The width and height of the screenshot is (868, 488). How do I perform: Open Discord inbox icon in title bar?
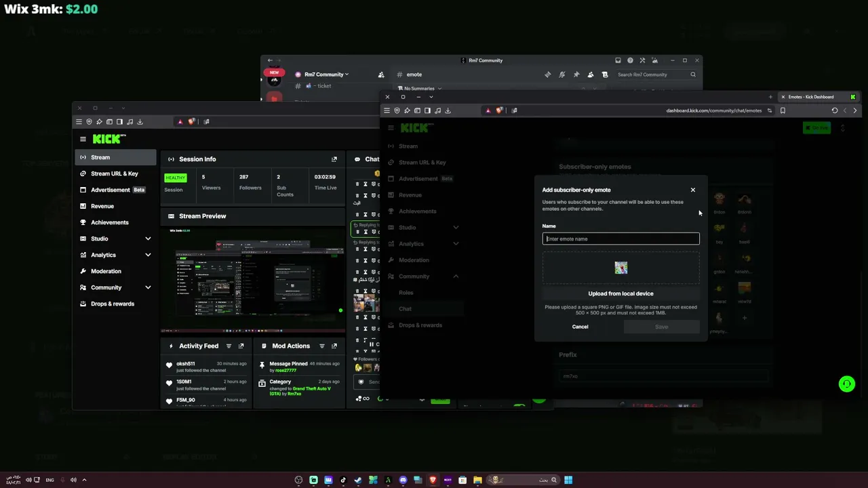[618, 60]
